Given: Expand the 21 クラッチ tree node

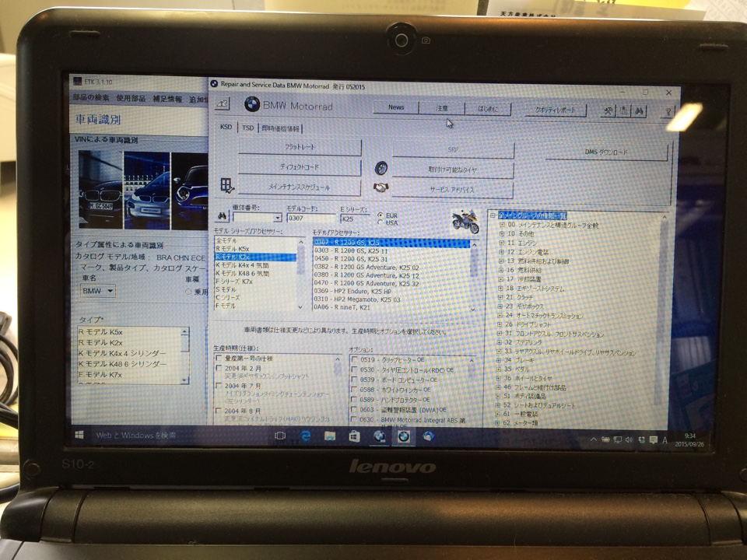Looking at the screenshot, I should [x=500, y=297].
